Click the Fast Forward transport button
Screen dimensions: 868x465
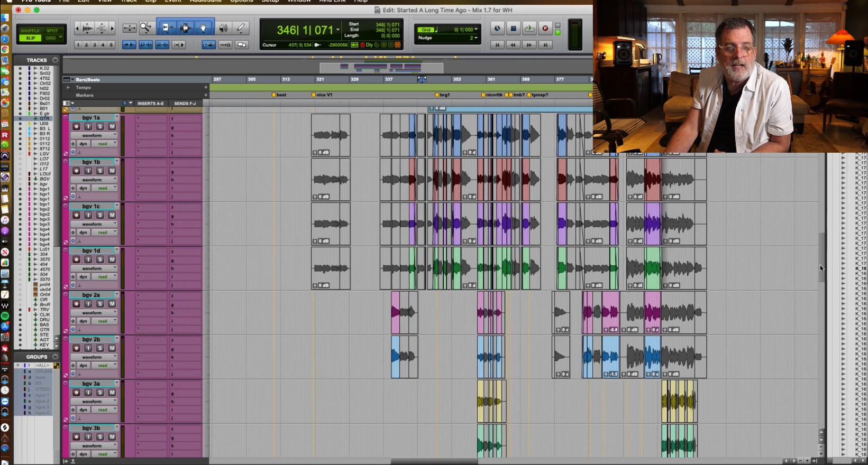click(x=529, y=45)
